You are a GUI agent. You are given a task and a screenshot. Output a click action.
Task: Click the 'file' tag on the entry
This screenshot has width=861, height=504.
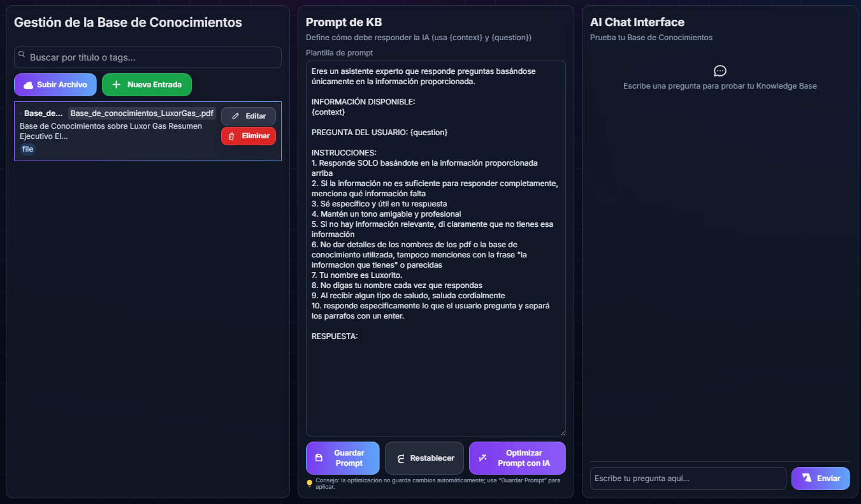(27, 149)
